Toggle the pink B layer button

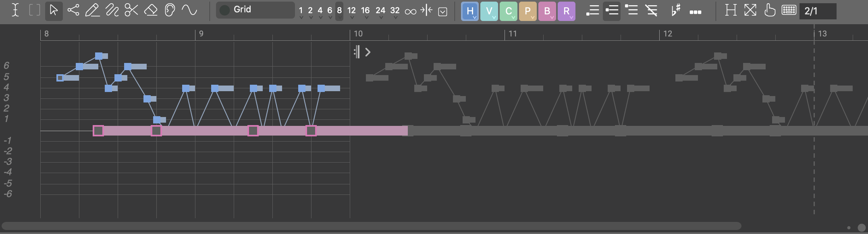point(547,11)
